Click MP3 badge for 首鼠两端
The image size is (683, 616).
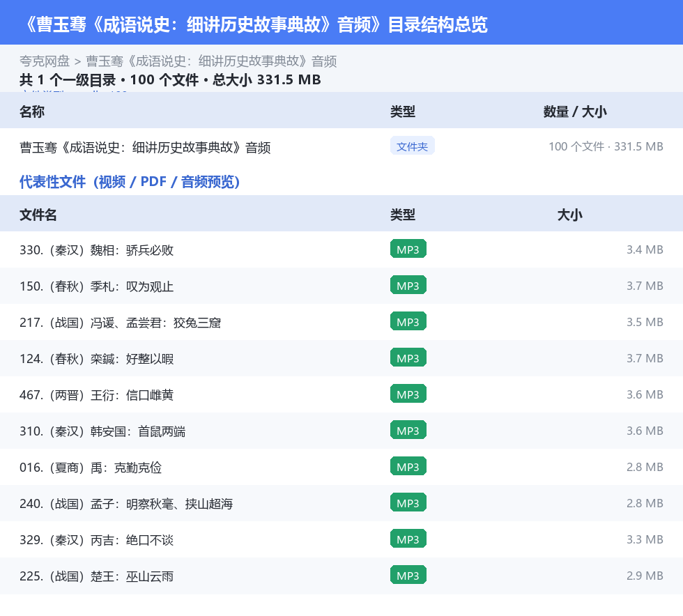pos(408,431)
